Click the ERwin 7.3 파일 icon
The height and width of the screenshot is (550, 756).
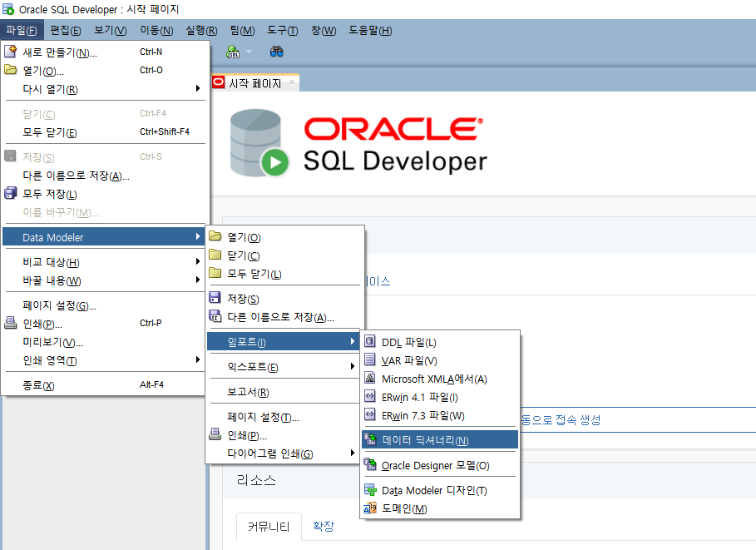[370, 415]
